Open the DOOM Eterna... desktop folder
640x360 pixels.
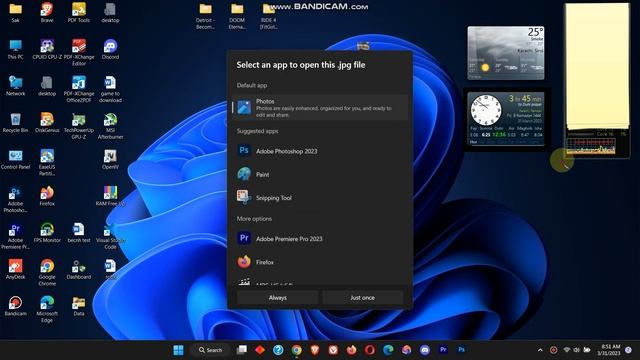point(237,16)
